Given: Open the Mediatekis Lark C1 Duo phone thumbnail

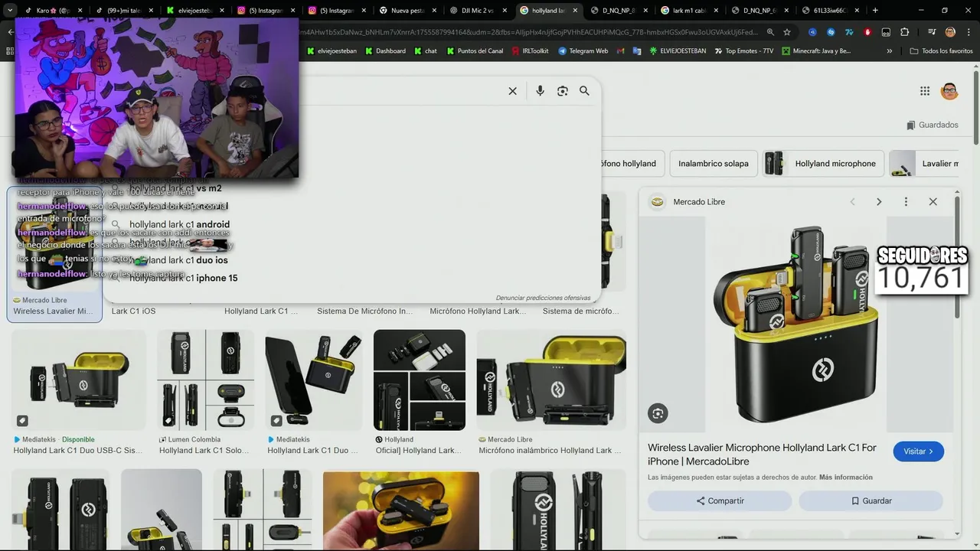Looking at the screenshot, I should point(312,380).
